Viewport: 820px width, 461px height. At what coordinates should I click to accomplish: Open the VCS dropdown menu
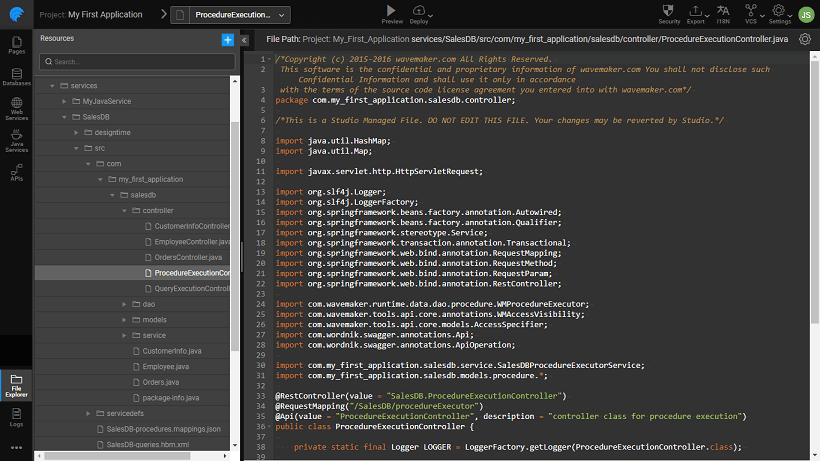click(x=751, y=14)
